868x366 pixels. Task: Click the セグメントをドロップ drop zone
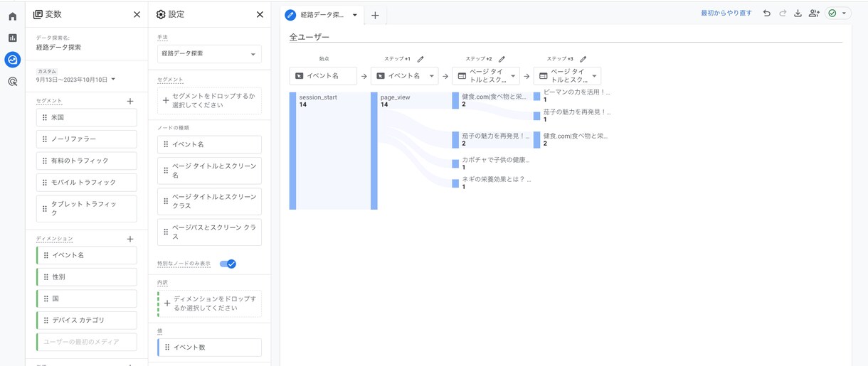209,100
